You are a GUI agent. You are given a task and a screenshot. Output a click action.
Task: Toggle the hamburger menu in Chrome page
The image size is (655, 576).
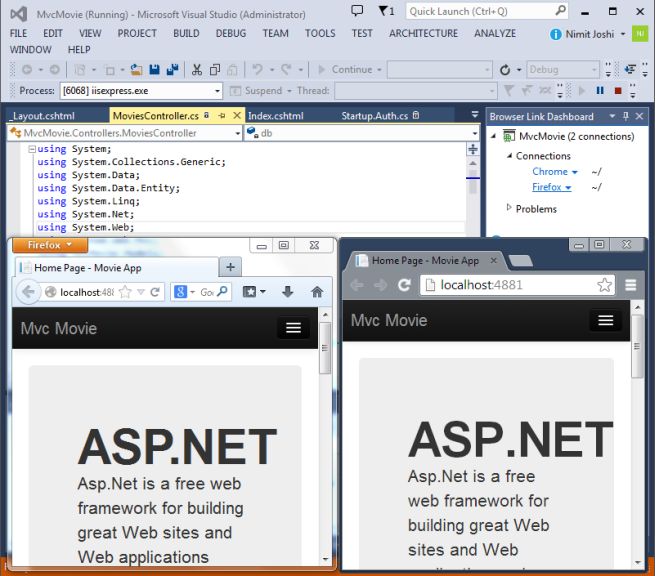[x=605, y=320]
